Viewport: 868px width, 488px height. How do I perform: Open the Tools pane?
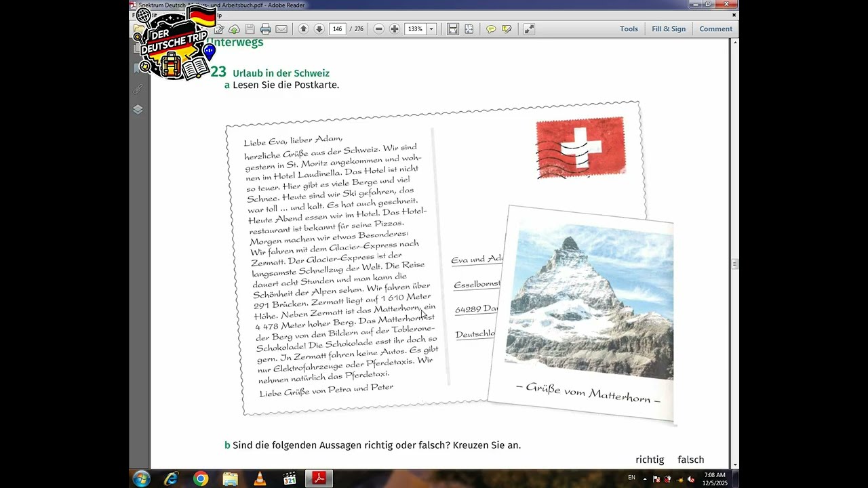[629, 29]
